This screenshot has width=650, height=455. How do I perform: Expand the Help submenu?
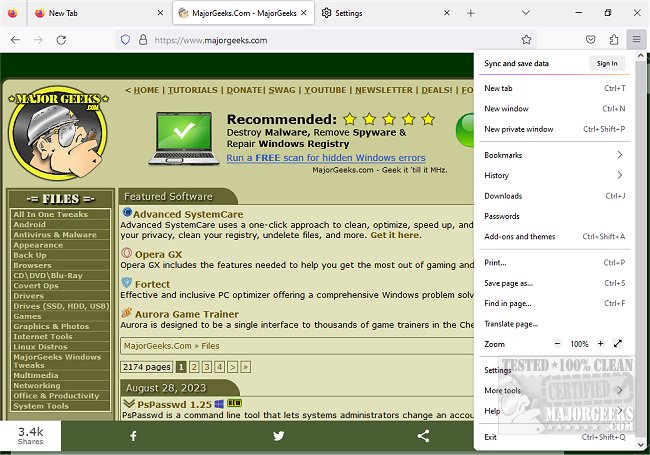pos(554,411)
